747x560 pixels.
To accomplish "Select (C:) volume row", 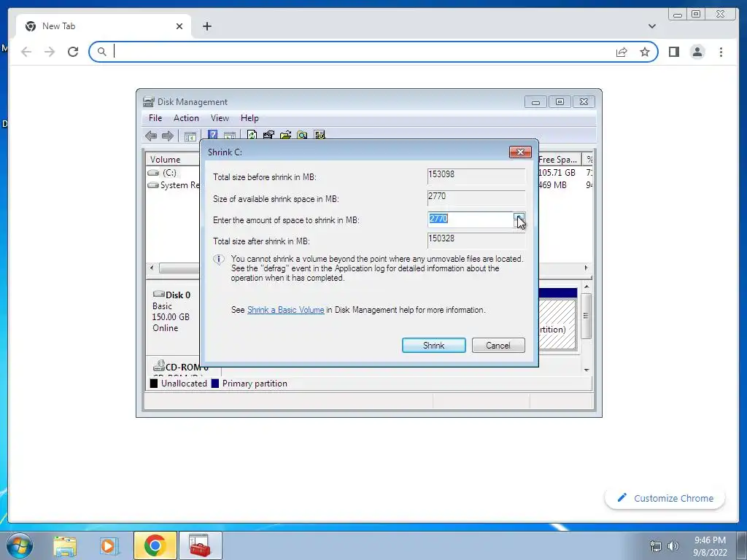I will pyautogui.click(x=172, y=173).
